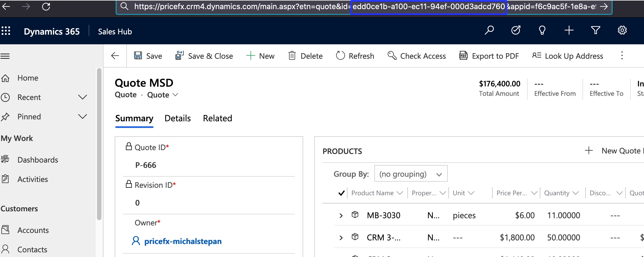
Task: Open Contacts from the sidebar
Action: pos(24,250)
